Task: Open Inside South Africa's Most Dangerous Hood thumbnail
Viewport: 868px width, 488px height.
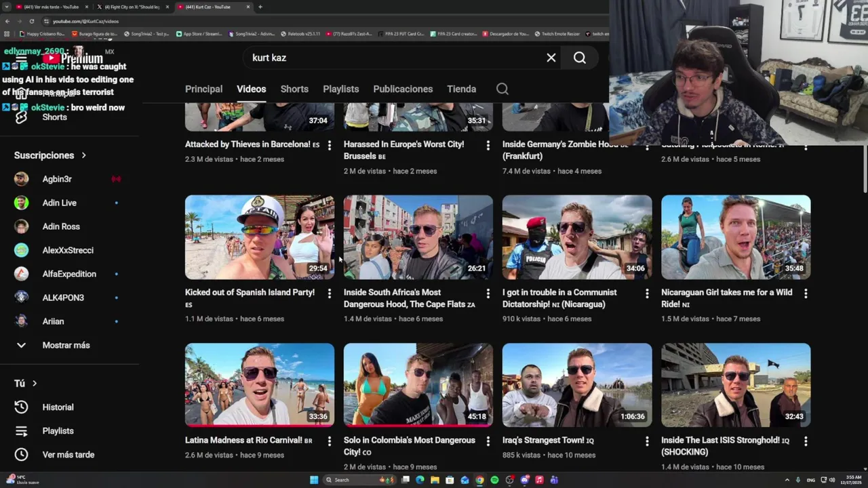Action: click(418, 237)
